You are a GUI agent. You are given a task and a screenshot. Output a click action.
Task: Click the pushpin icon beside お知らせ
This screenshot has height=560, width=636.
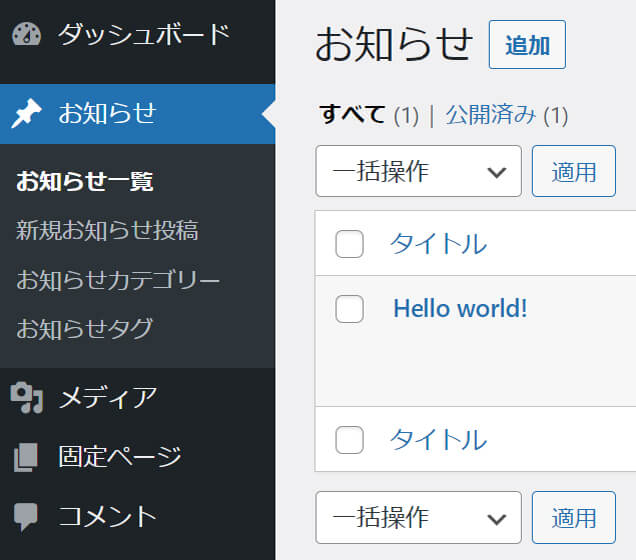tap(26, 113)
